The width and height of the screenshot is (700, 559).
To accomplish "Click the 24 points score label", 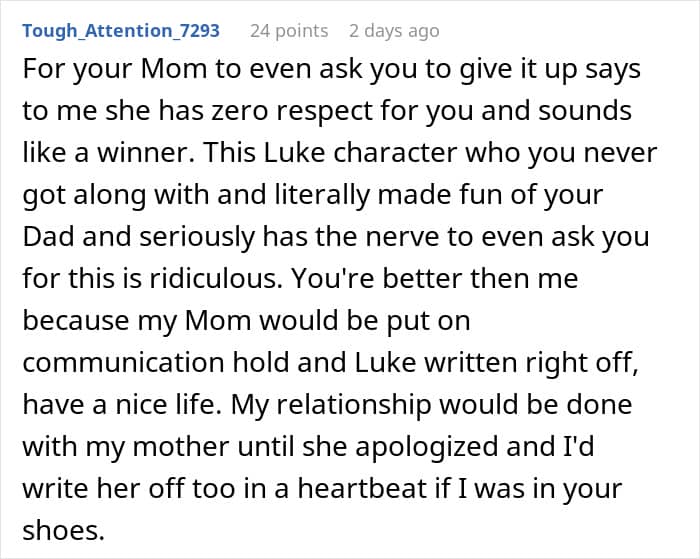I will click(x=288, y=31).
